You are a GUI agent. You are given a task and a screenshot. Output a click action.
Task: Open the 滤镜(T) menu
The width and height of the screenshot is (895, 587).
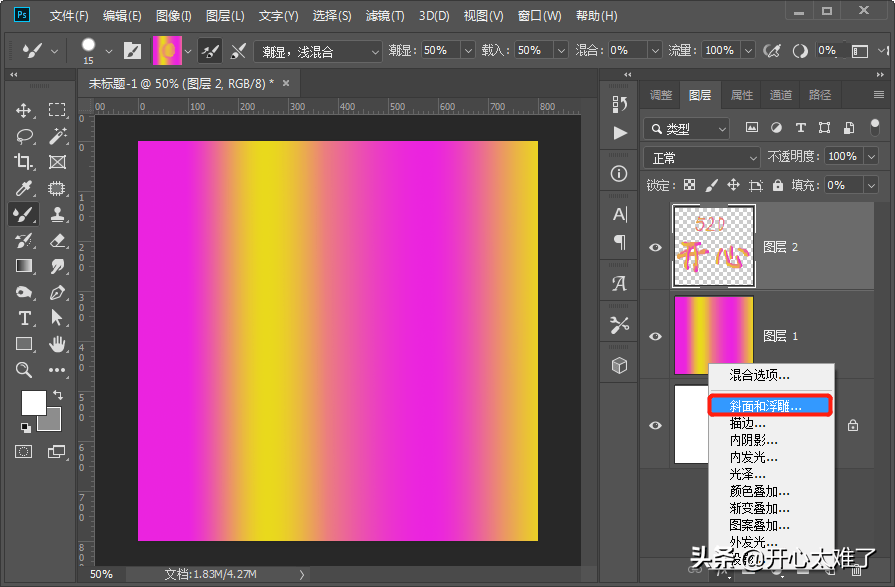click(x=385, y=16)
